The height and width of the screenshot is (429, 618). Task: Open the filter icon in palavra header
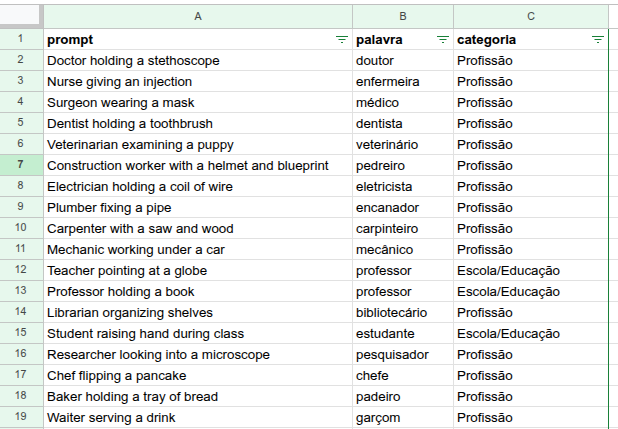443,39
